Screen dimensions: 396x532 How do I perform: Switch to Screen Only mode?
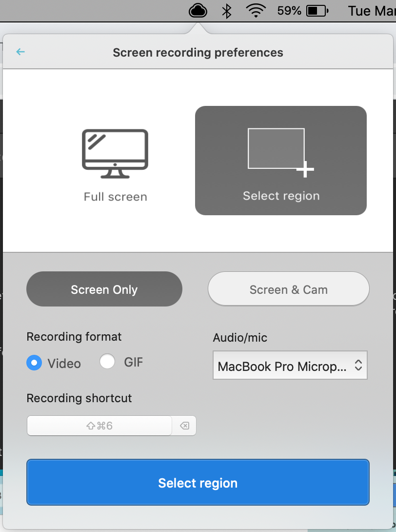(104, 289)
